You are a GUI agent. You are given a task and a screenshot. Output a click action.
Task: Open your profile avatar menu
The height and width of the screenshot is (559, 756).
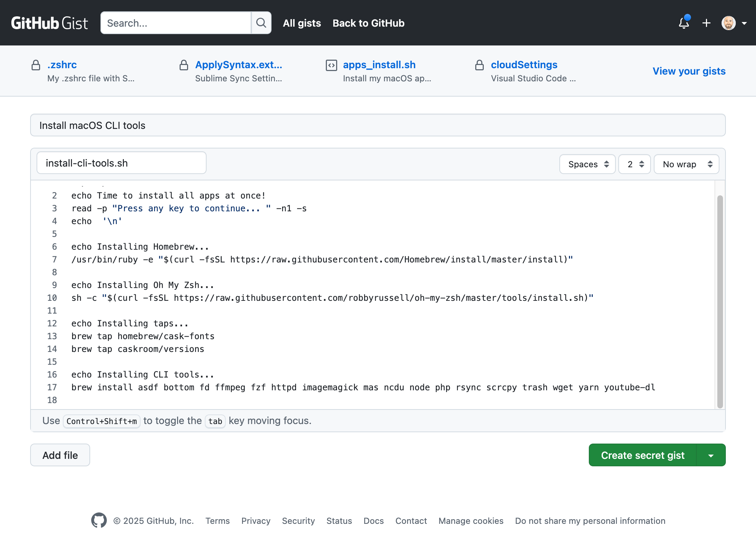tap(728, 23)
